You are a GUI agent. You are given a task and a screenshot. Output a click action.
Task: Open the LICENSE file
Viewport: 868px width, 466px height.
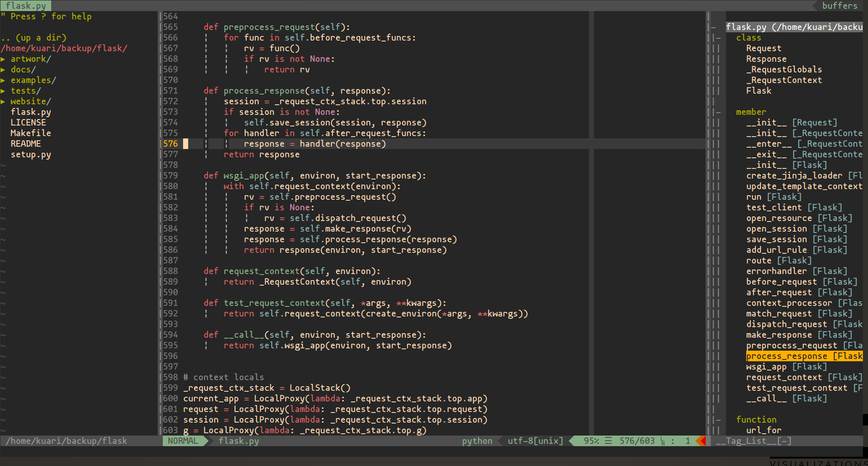tap(28, 123)
